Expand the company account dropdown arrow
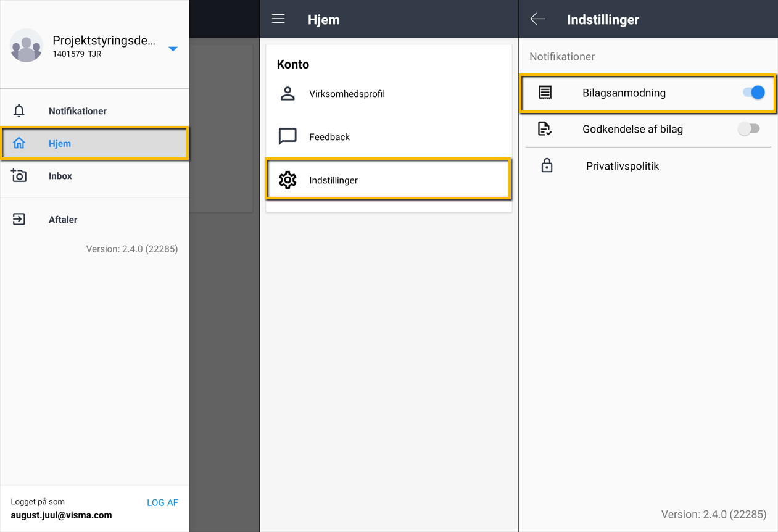Screen dimensions: 778x532 tap(173, 49)
